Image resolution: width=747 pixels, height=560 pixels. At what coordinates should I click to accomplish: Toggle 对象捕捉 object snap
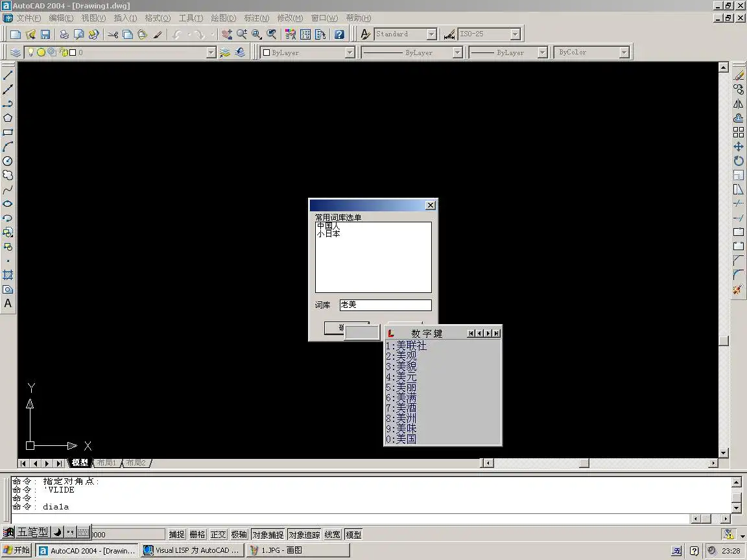point(268,535)
